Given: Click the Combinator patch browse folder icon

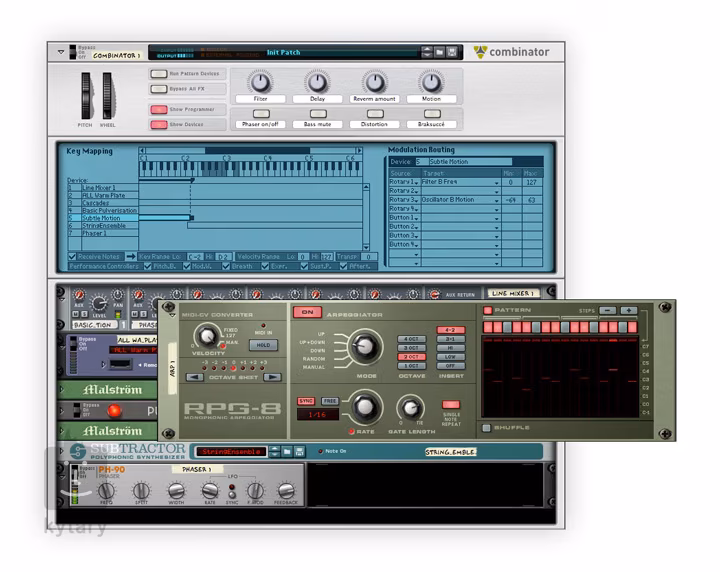Looking at the screenshot, I should coord(440,51).
